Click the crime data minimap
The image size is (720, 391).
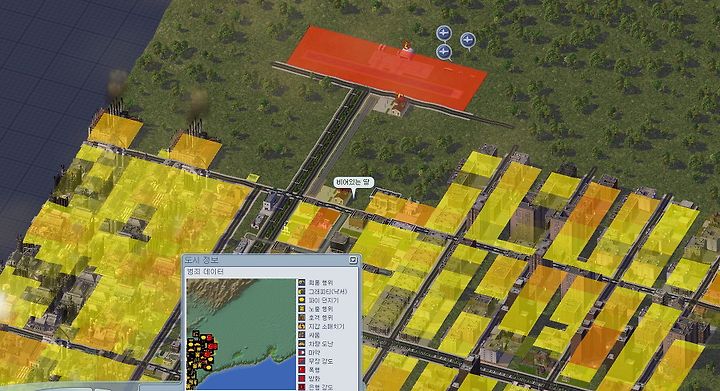pos(241,335)
